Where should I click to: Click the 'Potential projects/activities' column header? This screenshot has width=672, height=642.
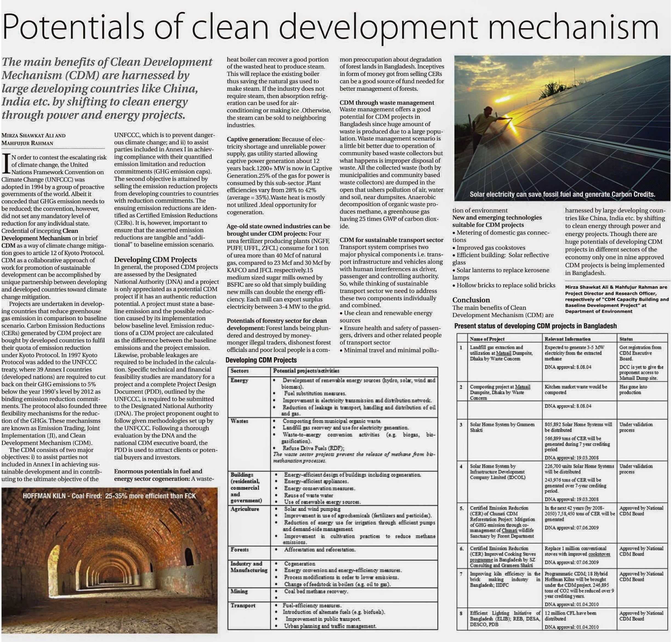coord(306,371)
